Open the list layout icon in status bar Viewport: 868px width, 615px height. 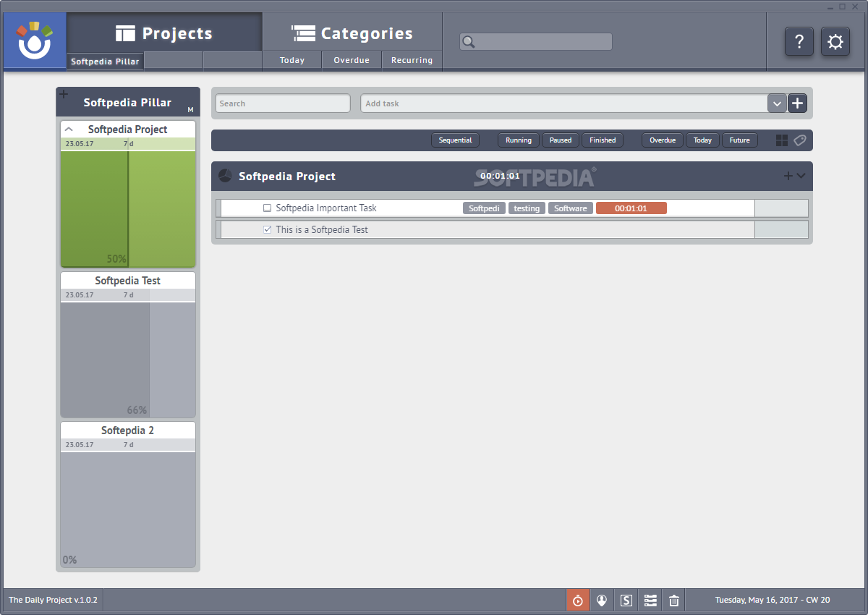pyautogui.click(x=650, y=600)
